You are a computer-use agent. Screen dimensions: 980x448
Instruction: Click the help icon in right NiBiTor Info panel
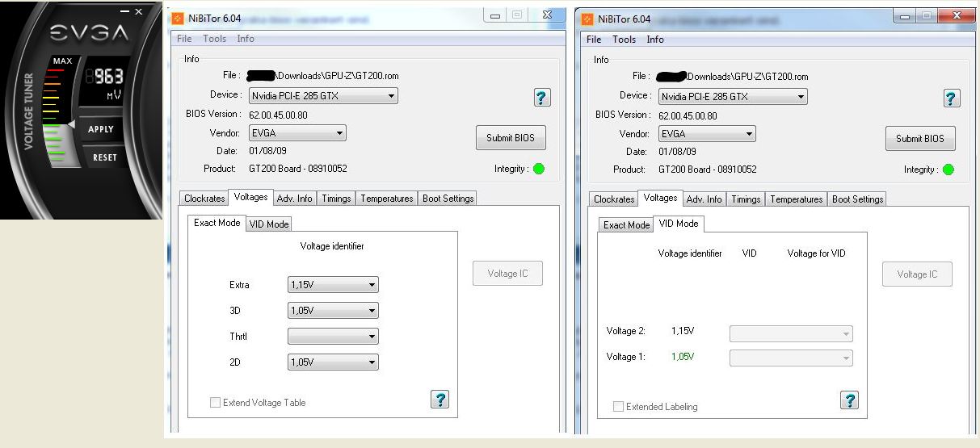(x=952, y=98)
